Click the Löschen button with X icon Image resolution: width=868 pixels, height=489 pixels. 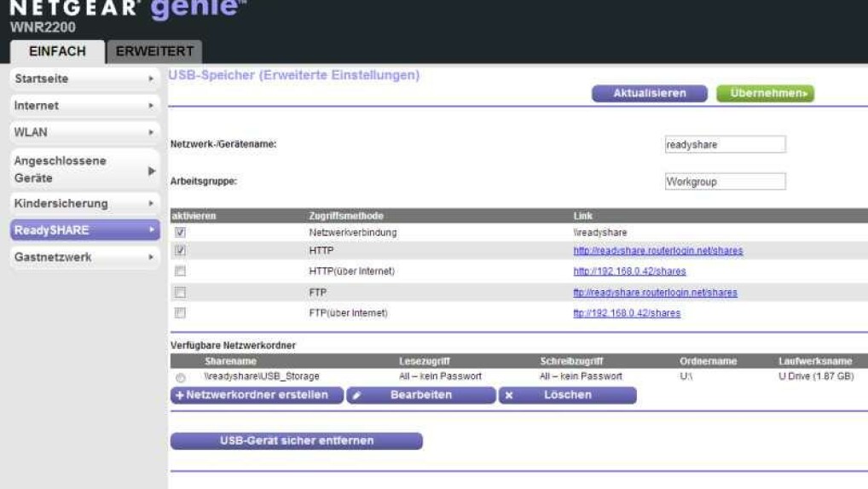tap(567, 396)
